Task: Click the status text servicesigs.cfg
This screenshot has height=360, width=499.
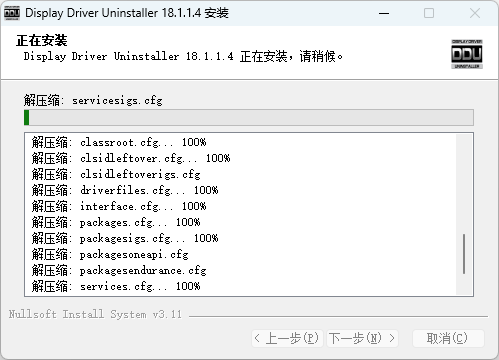Action: pyautogui.click(x=117, y=100)
